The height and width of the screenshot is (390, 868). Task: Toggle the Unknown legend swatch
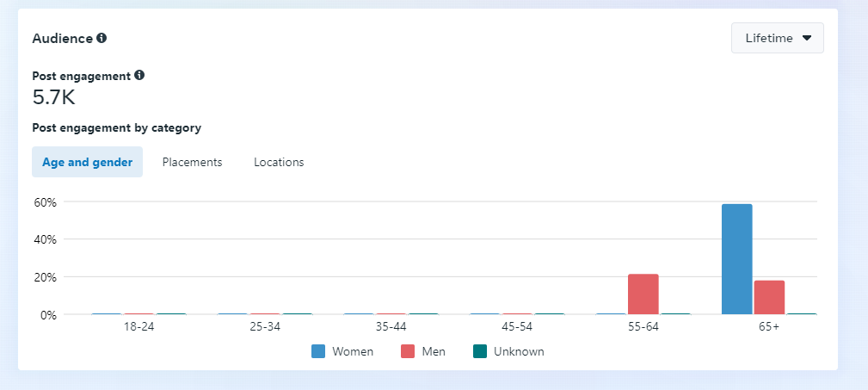tap(480, 351)
